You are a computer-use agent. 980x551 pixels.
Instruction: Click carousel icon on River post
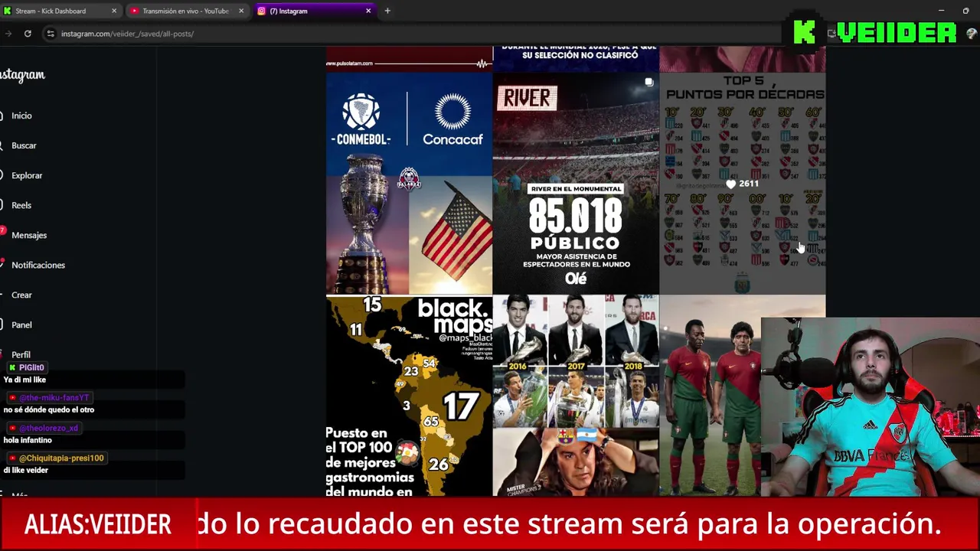[x=648, y=82]
